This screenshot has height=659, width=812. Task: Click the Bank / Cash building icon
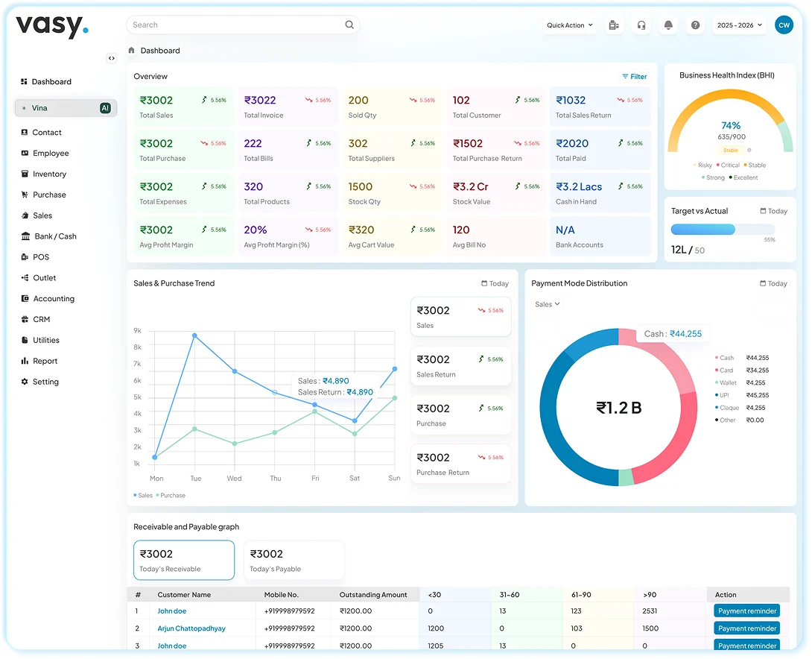[25, 236]
